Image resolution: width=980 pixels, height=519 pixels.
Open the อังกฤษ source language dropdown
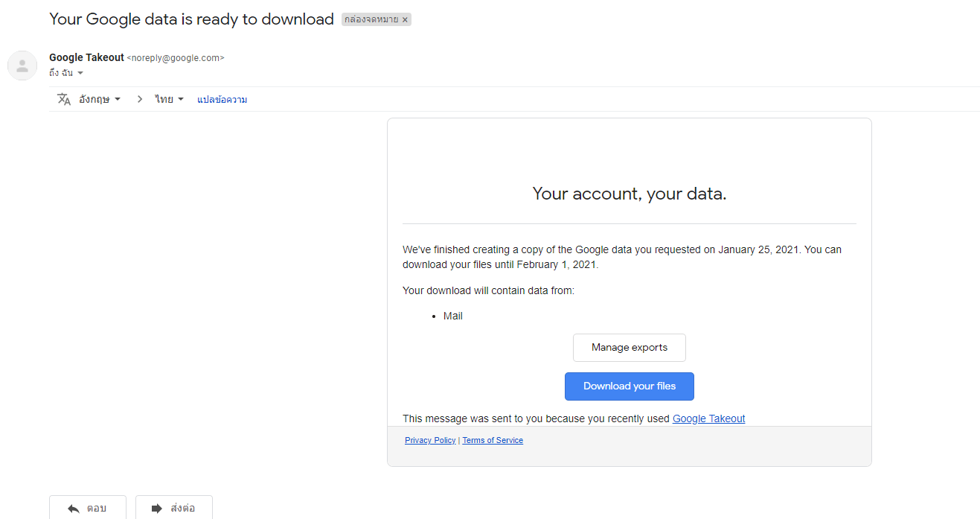[100, 99]
